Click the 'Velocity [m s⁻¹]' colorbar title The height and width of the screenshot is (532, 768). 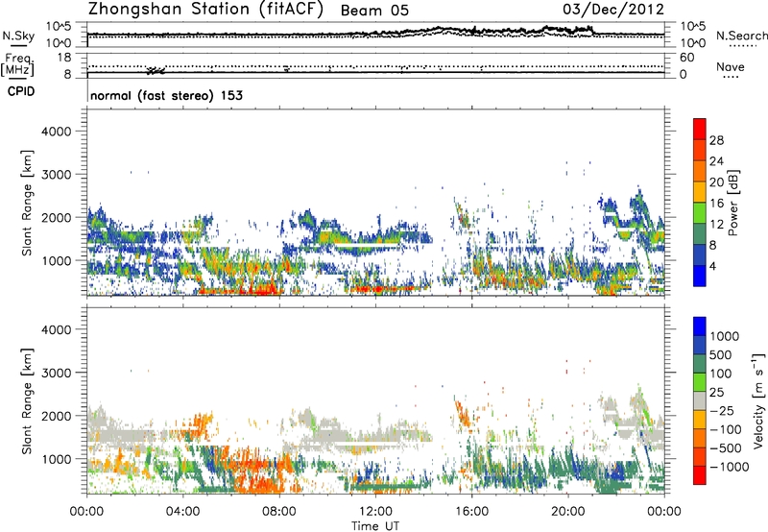[x=758, y=400]
